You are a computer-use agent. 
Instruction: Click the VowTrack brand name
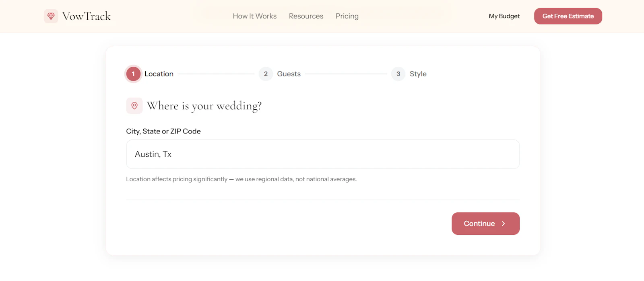click(x=87, y=16)
